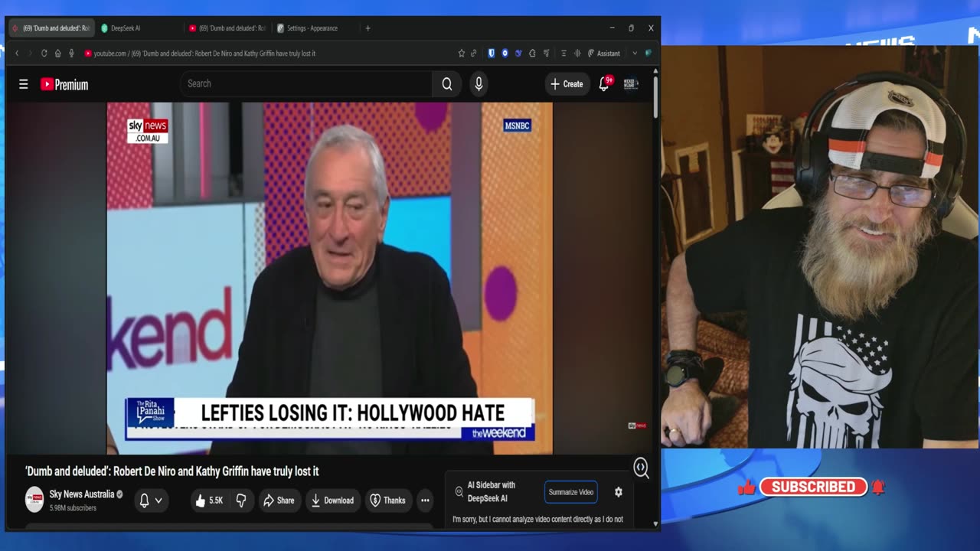Screen dimensions: 980x551
Task: Open YouTube notifications bell
Action: pyautogui.click(x=603, y=84)
